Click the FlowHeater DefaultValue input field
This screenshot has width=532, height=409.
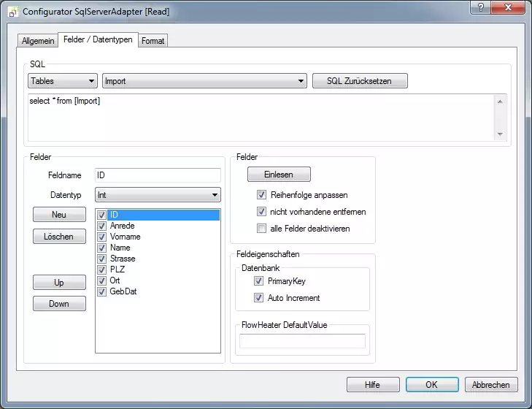click(302, 341)
